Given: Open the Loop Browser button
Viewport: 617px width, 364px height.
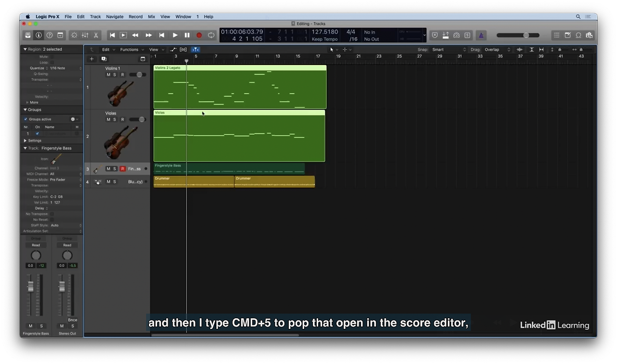Looking at the screenshot, I should (578, 35).
